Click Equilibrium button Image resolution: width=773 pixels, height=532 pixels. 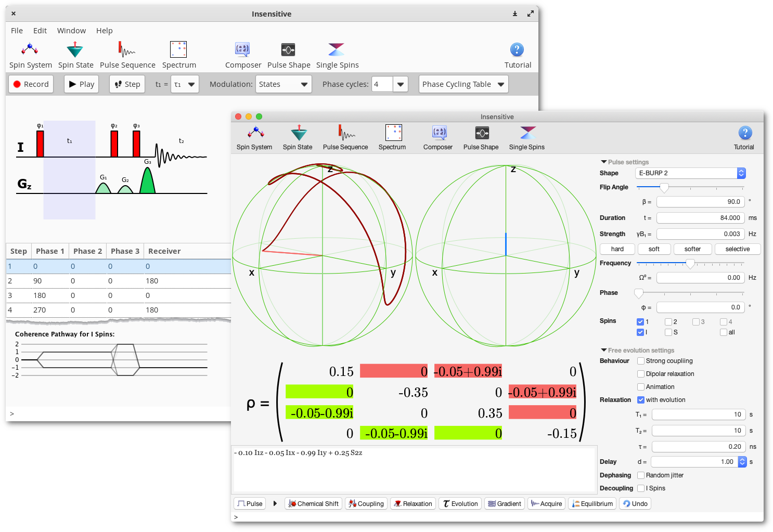click(x=592, y=503)
